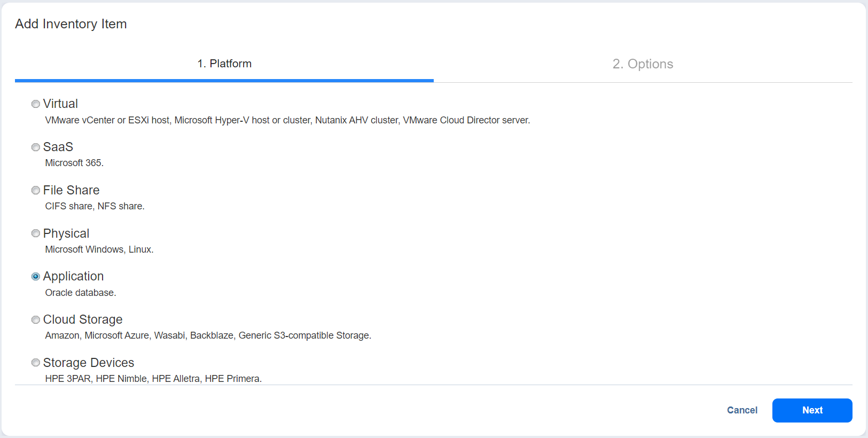Screen dimensions: 868x438
Task: Click the Virtual label text
Action: 60,104
